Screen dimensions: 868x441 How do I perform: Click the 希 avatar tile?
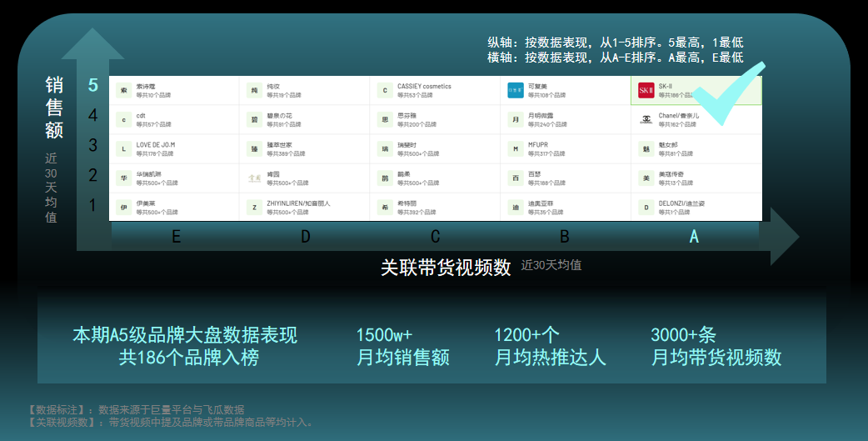click(385, 208)
